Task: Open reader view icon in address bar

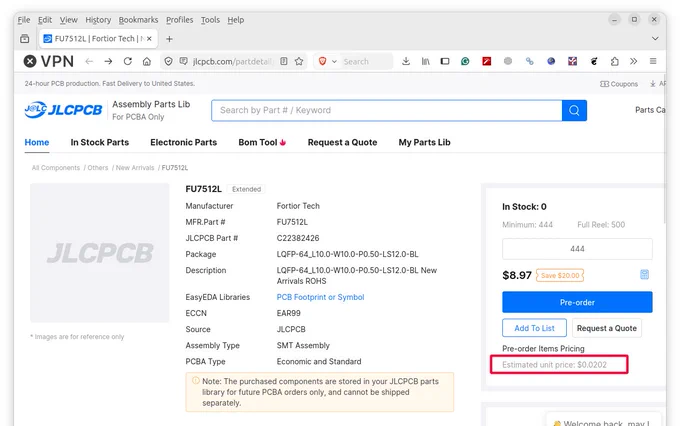Action: pos(284,62)
